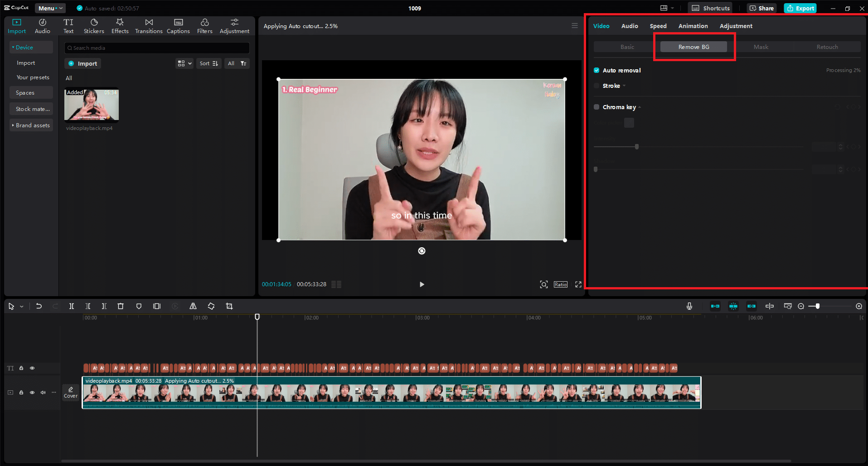This screenshot has width=868, height=466.
Task: Click the split clip tool in timeline toolbar
Action: pyautogui.click(x=72, y=306)
